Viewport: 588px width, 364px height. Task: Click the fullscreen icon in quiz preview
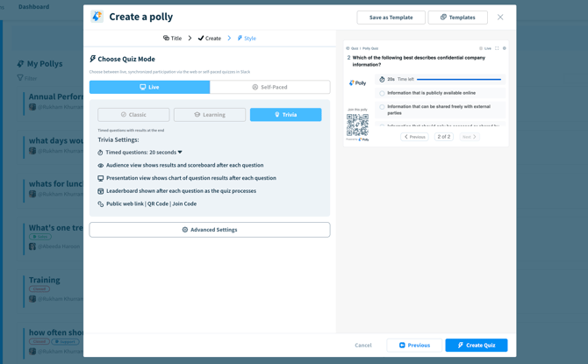(497, 48)
